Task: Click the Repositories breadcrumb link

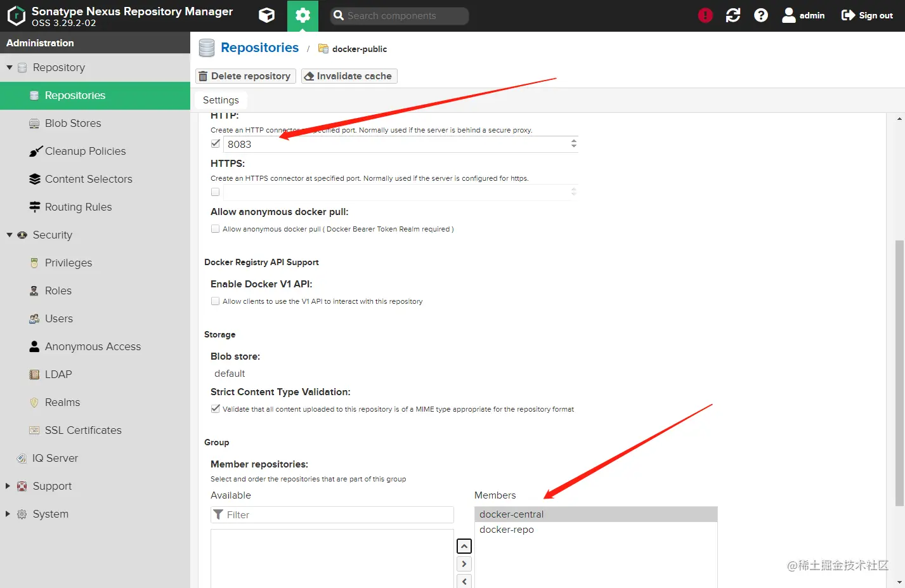Action: [x=259, y=48]
